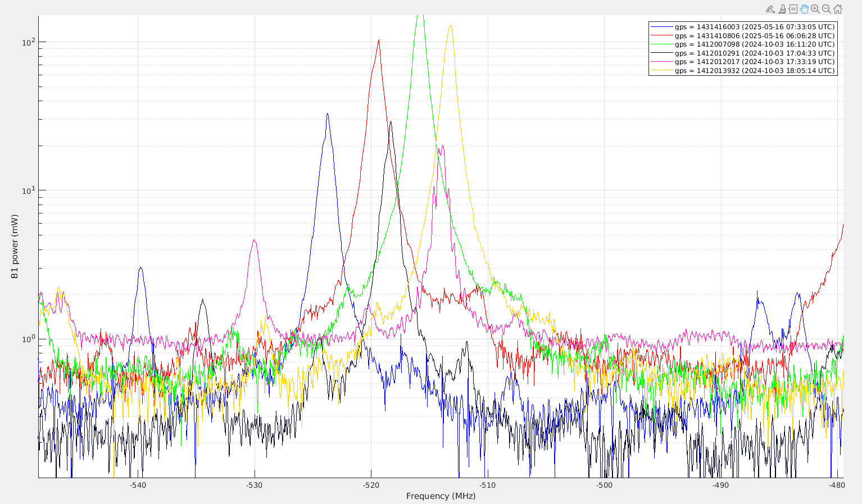Open the export axes toolbar button
Screen dimensions: 862x504
770,9
